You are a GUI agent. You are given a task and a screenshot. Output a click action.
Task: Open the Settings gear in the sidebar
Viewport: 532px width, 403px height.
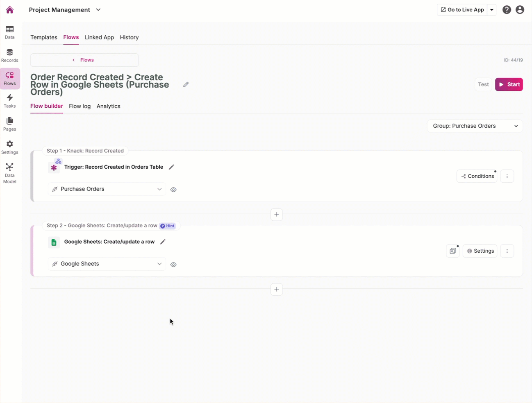[x=9, y=147]
